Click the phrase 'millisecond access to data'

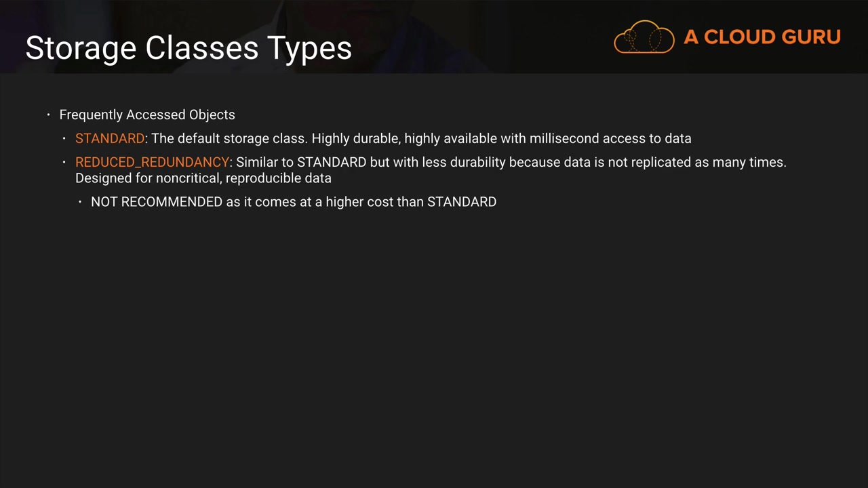click(x=610, y=138)
